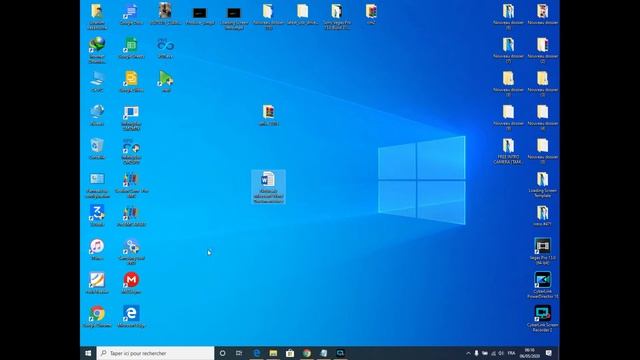Select the iTunes desktop shortcut
The height and width of the screenshot is (360, 640).
coord(97,250)
